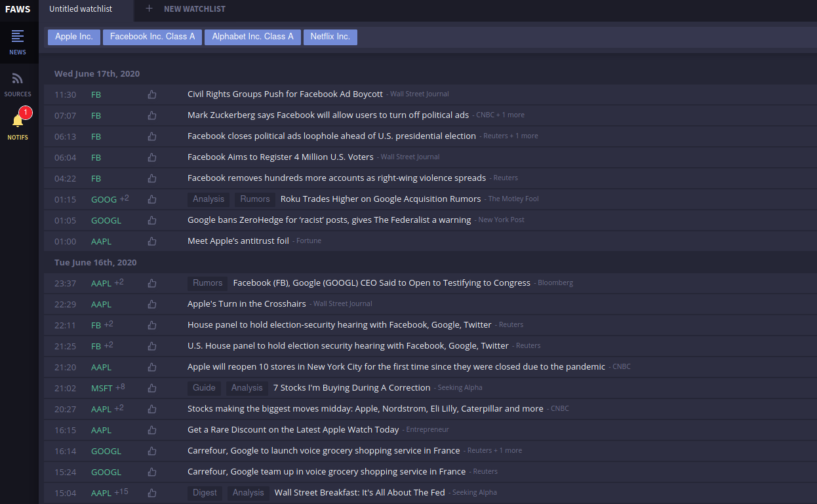Like the Facebook closes political ads loophole story

coord(152,136)
